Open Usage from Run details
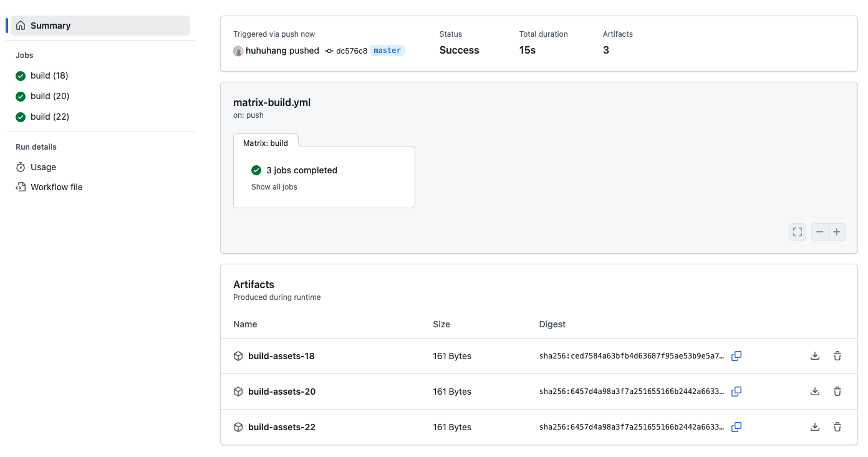This screenshot has height=457, width=868. pos(43,167)
